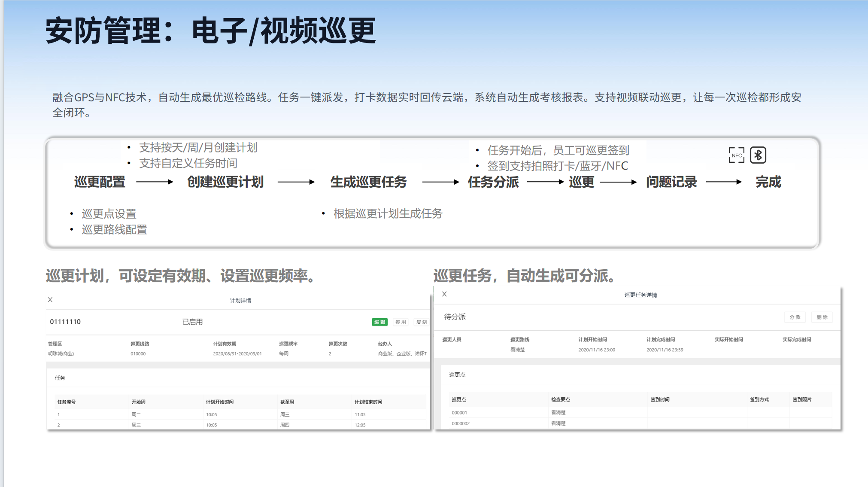Click the NFC scan icon

736,155
